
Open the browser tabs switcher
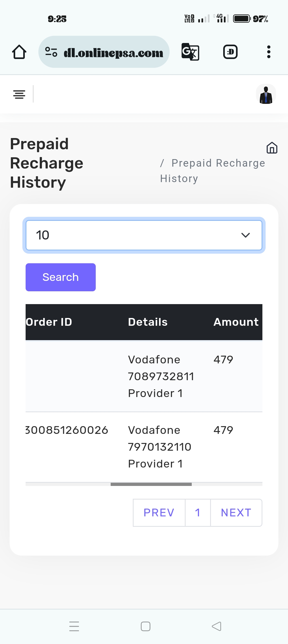230,52
